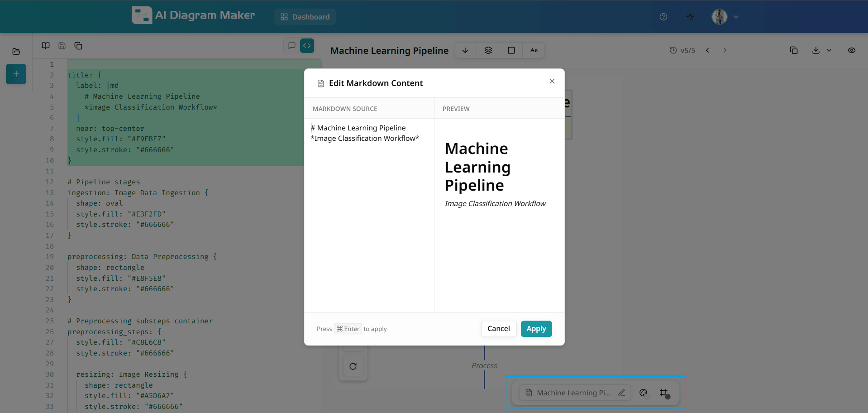
Task: Toggle diagram preview with the eye icon
Action: [x=852, y=50]
